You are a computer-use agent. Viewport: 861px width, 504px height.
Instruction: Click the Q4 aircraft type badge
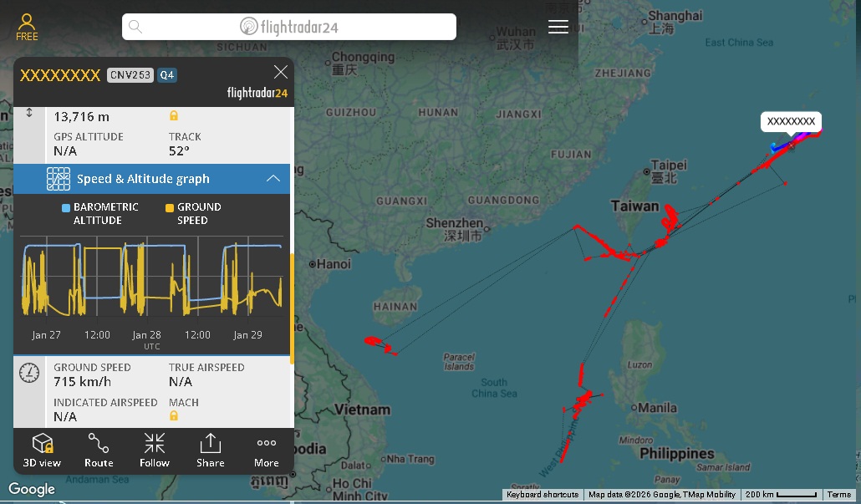(167, 75)
